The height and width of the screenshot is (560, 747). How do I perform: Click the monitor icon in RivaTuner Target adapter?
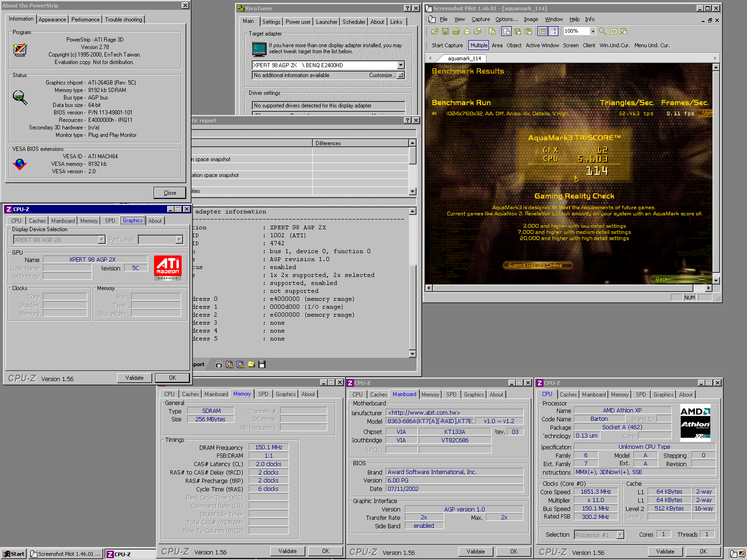259,49
